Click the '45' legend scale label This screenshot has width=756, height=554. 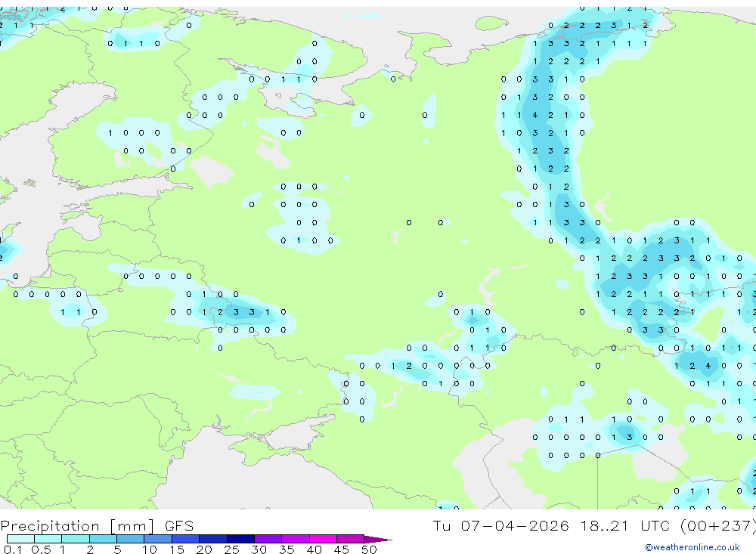tap(342, 549)
